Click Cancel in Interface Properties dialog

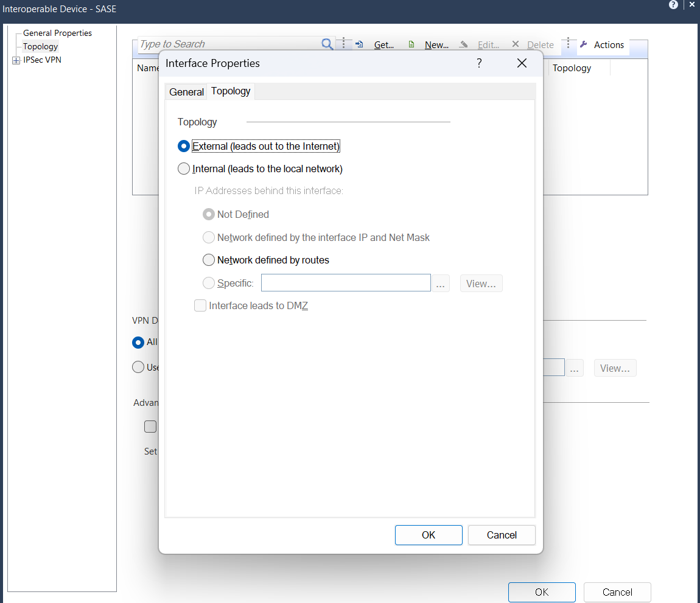click(x=502, y=535)
